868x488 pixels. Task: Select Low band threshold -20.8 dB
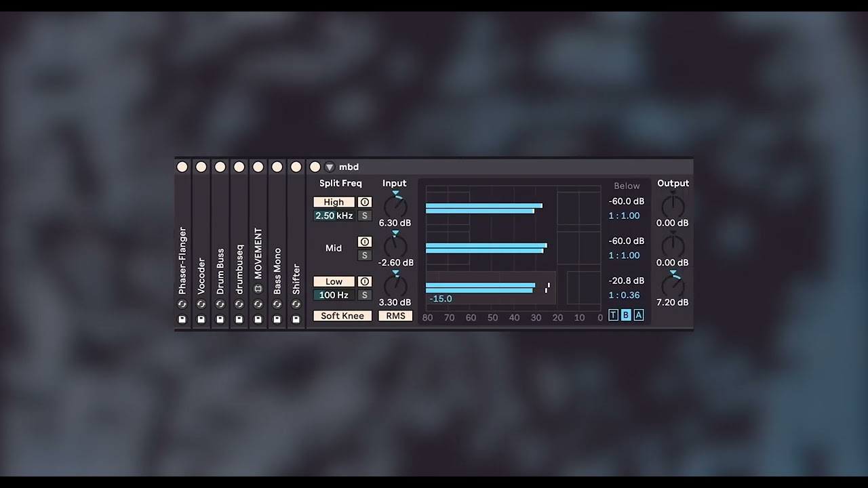coord(627,281)
